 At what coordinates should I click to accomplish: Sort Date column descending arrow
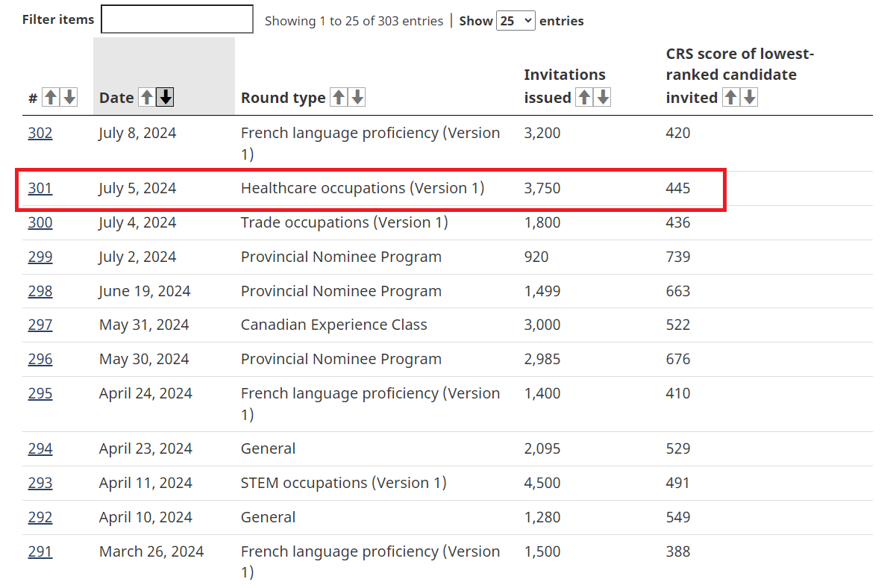(x=166, y=97)
